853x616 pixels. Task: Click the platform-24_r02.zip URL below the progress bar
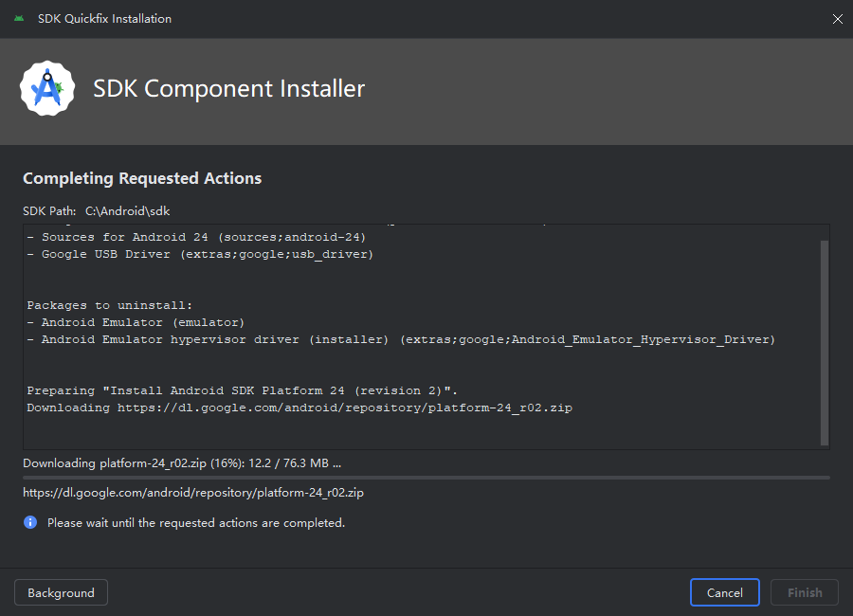193,493
